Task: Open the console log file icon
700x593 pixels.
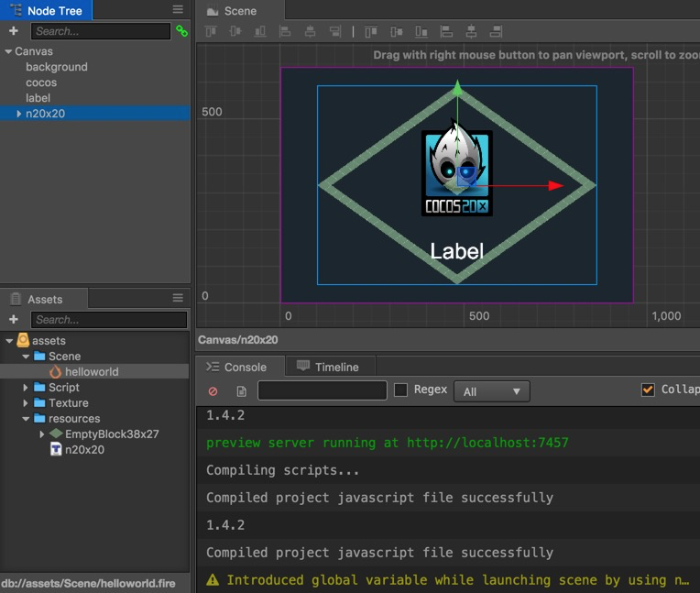Action: (242, 391)
